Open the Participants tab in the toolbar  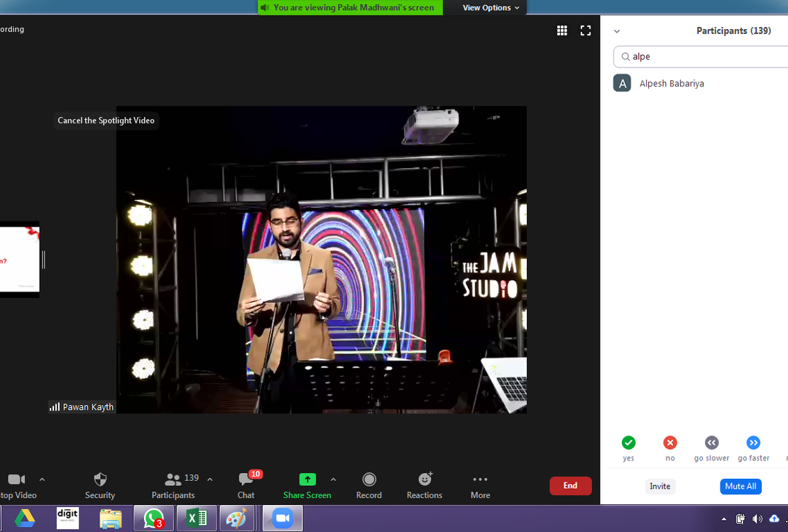[x=173, y=480]
